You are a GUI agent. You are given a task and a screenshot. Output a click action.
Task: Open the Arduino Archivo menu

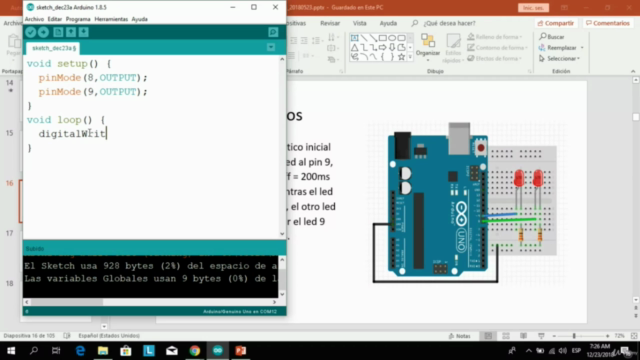(x=34, y=19)
